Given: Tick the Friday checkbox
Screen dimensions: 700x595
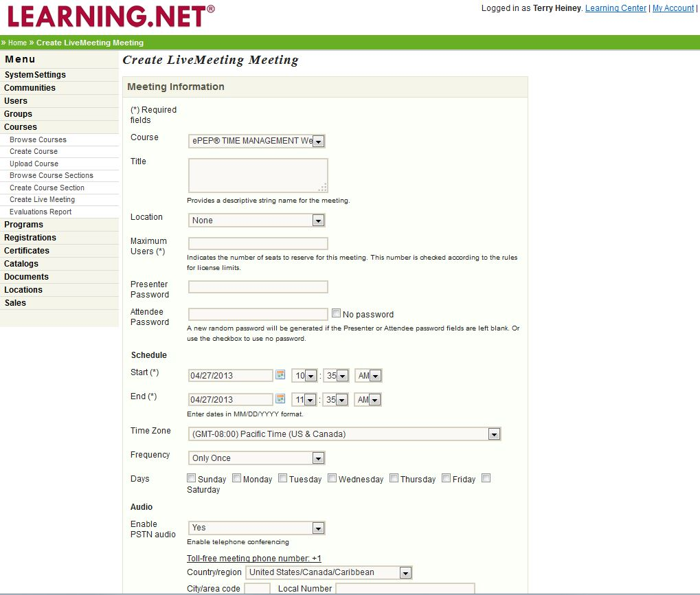Looking at the screenshot, I should [x=446, y=478].
